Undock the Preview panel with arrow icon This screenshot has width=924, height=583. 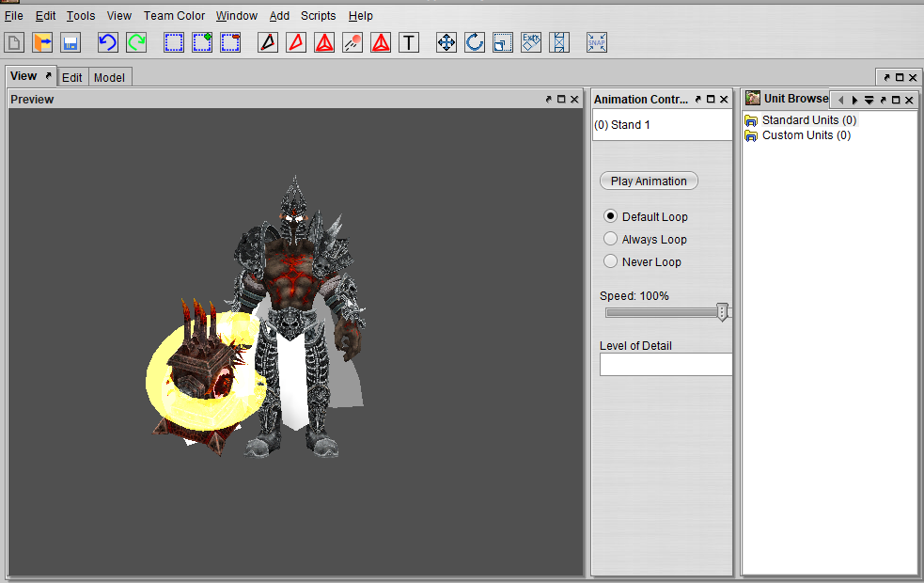(x=548, y=99)
